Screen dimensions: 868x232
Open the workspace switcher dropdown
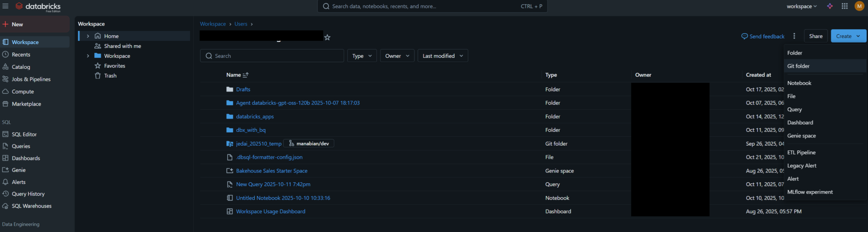click(x=802, y=6)
